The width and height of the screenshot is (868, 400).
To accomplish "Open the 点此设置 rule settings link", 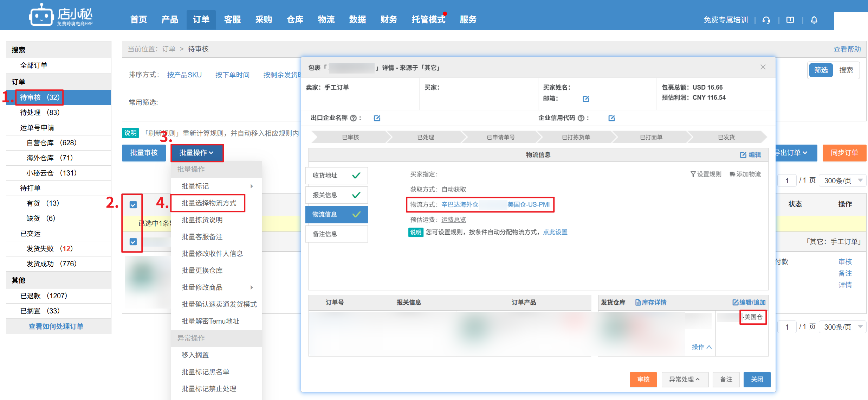I will [x=555, y=232].
